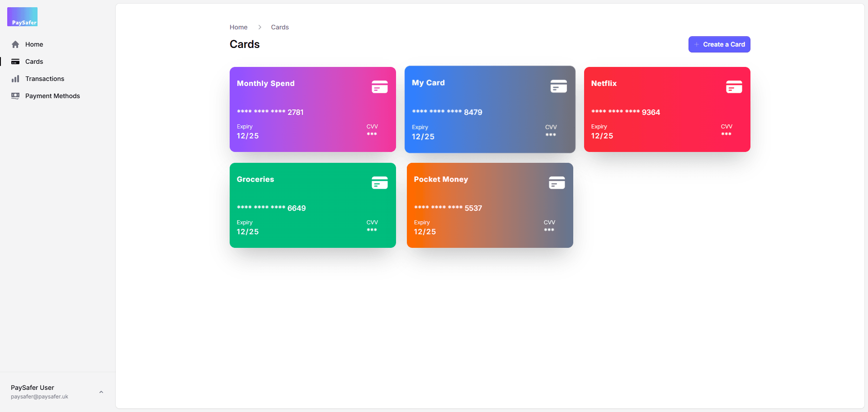Open the Netflix card ending 9364
868x412 pixels.
tap(667, 109)
